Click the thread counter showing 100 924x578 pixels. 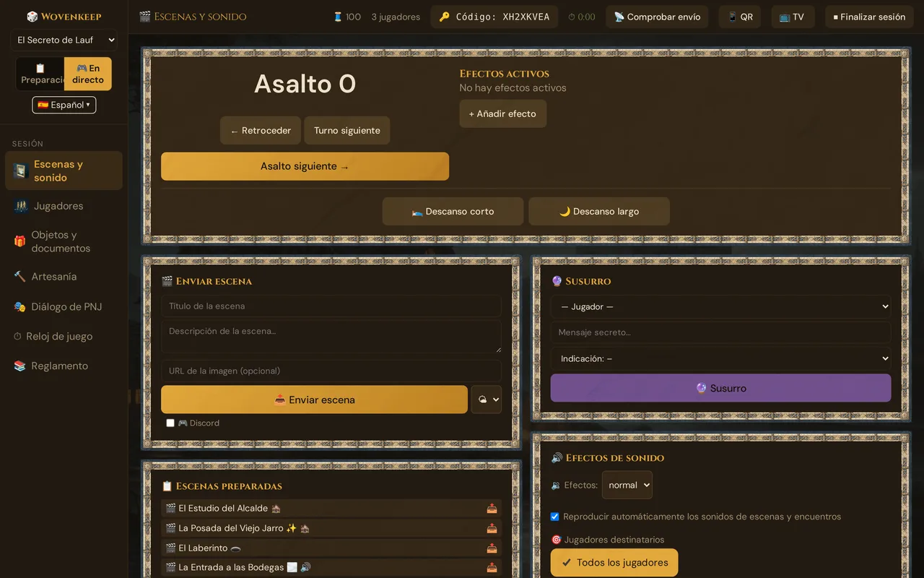coord(346,17)
